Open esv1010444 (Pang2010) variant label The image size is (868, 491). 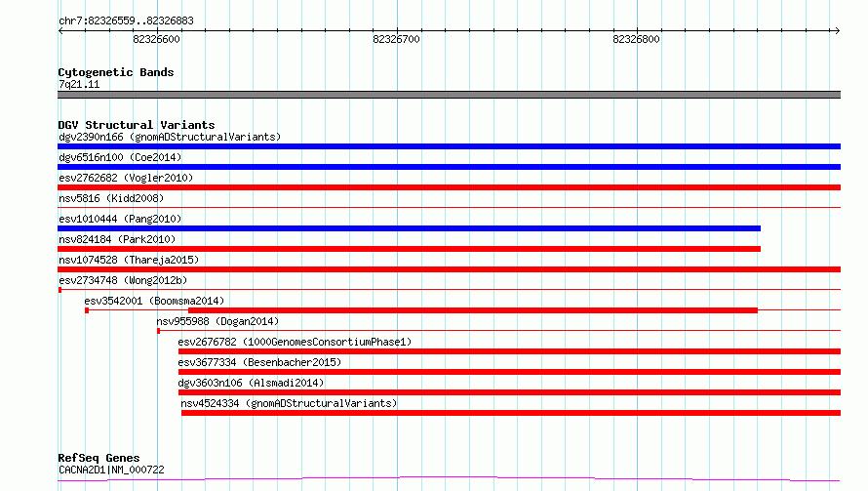click(x=120, y=219)
